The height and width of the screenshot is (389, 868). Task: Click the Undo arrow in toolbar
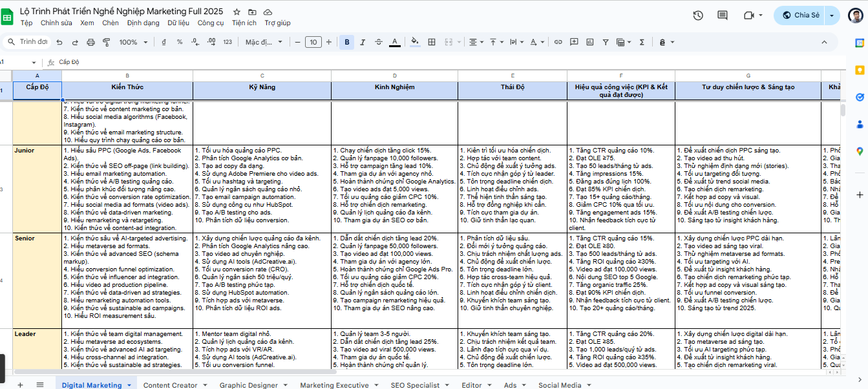tap(59, 42)
